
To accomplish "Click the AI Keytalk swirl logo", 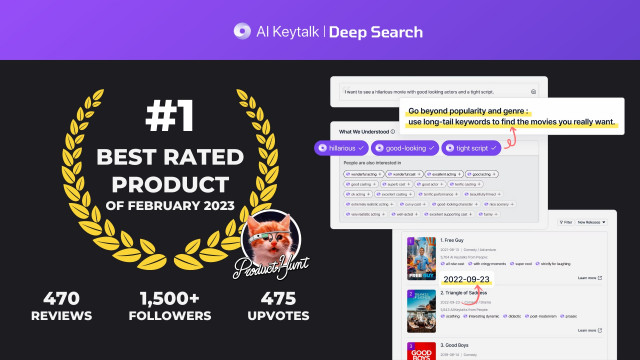I will pos(242,31).
